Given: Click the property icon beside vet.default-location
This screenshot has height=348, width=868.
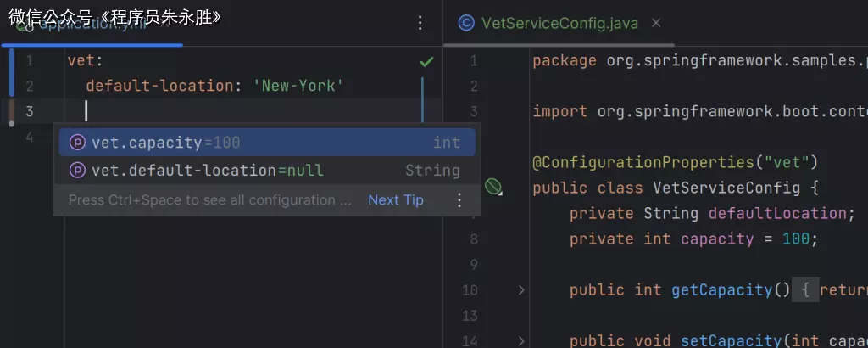Looking at the screenshot, I should click(x=77, y=171).
